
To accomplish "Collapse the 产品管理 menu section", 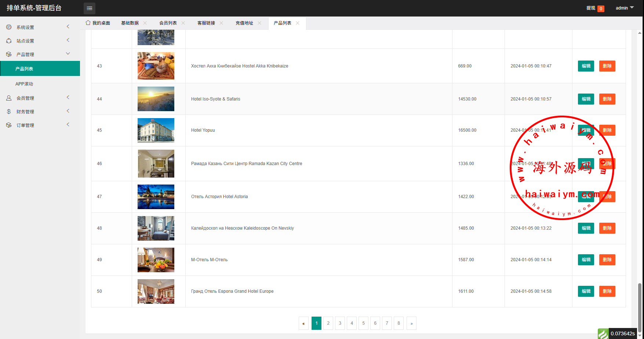I will coord(68,54).
